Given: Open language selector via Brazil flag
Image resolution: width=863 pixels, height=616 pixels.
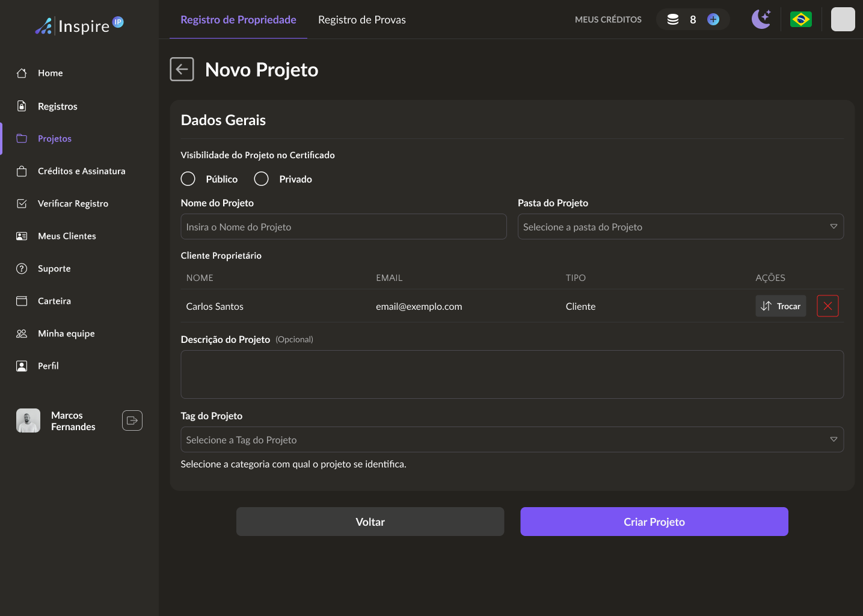Looking at the screenshot, I should pyautogui.click(x=800, y=19).
